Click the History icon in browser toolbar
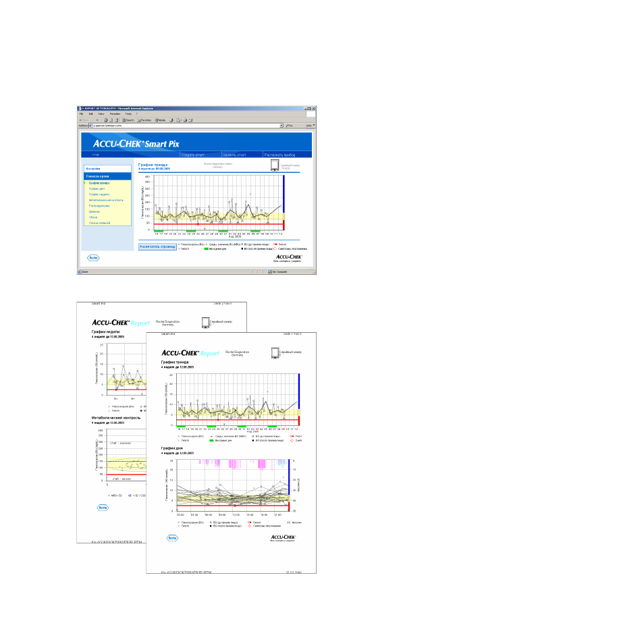 point(171,120)
